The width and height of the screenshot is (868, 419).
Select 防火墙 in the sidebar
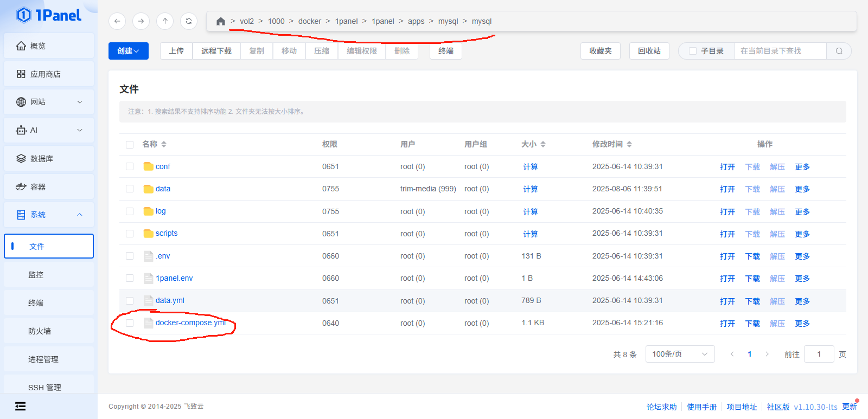click(x=49, y=331)
